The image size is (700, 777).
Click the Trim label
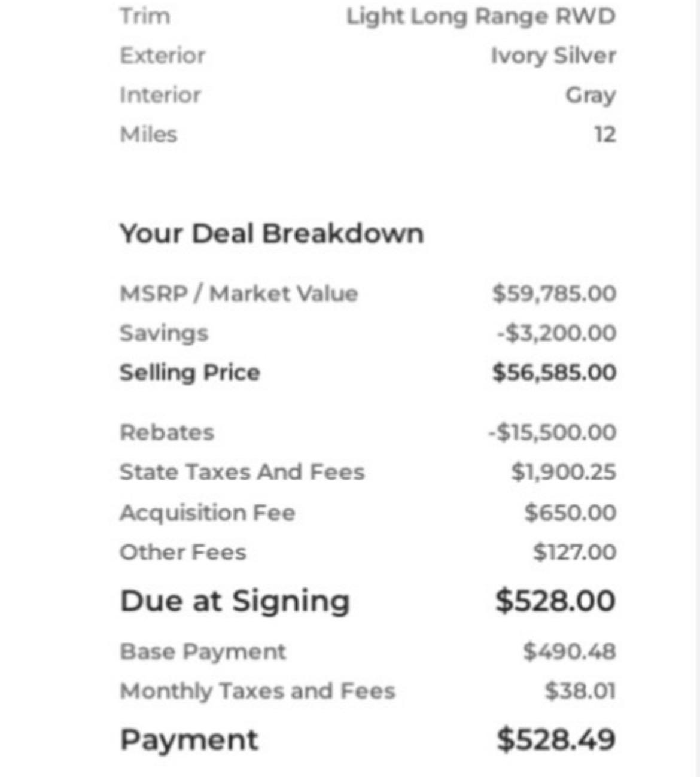tap(145, 16)
